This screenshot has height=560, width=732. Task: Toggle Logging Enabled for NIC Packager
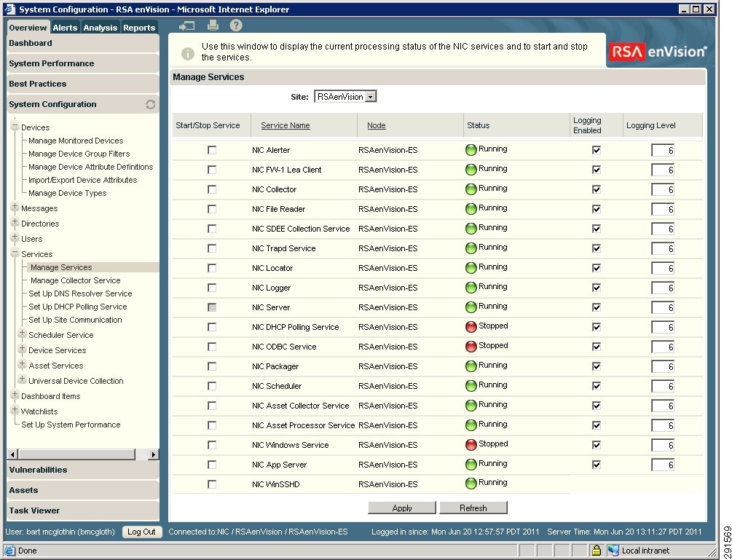click(597, 366)
